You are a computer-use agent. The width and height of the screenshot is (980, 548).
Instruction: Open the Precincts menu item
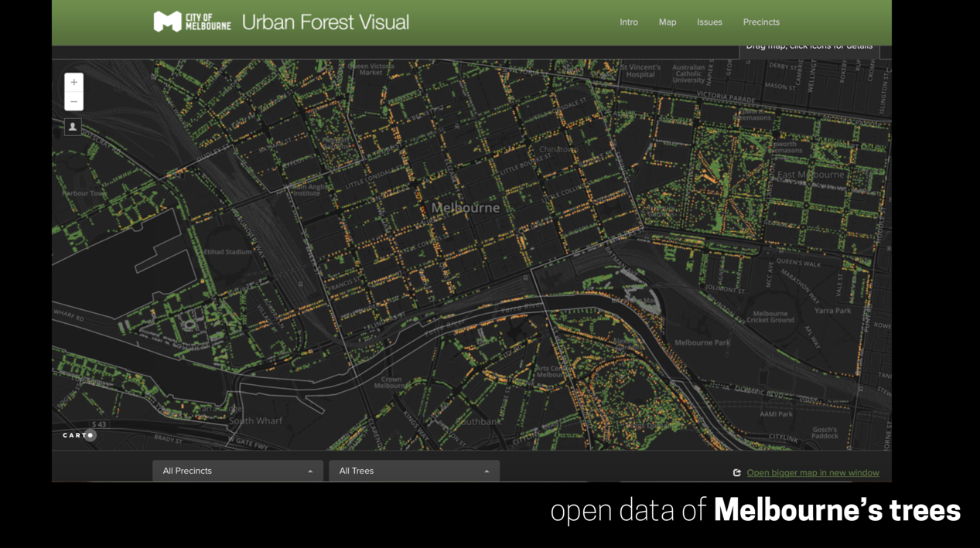pyautogui.click(x=761, y=22)
